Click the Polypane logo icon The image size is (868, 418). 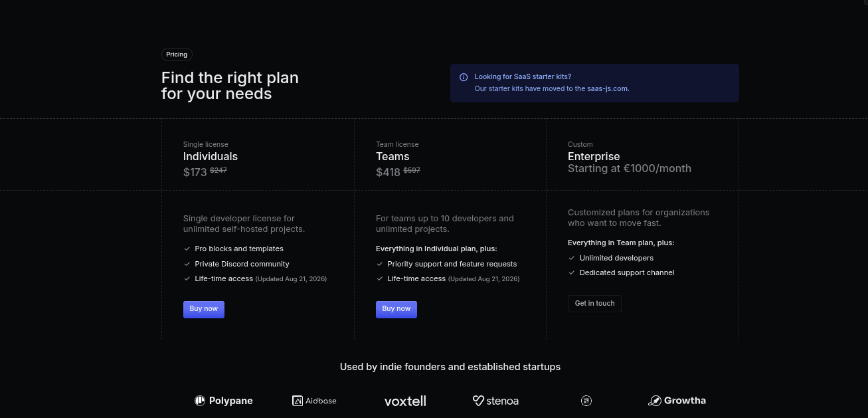point(199,401)
